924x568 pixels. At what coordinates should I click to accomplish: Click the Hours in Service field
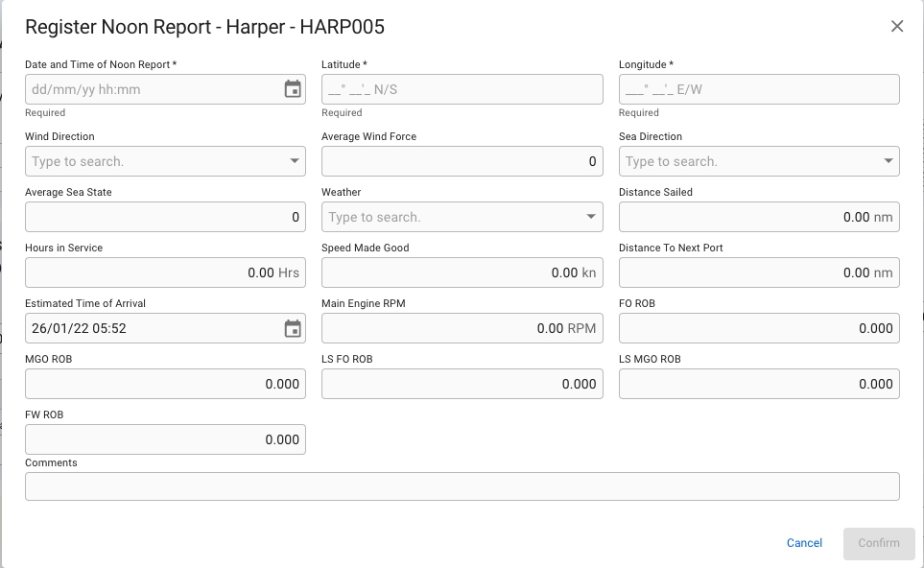[165, 272]
